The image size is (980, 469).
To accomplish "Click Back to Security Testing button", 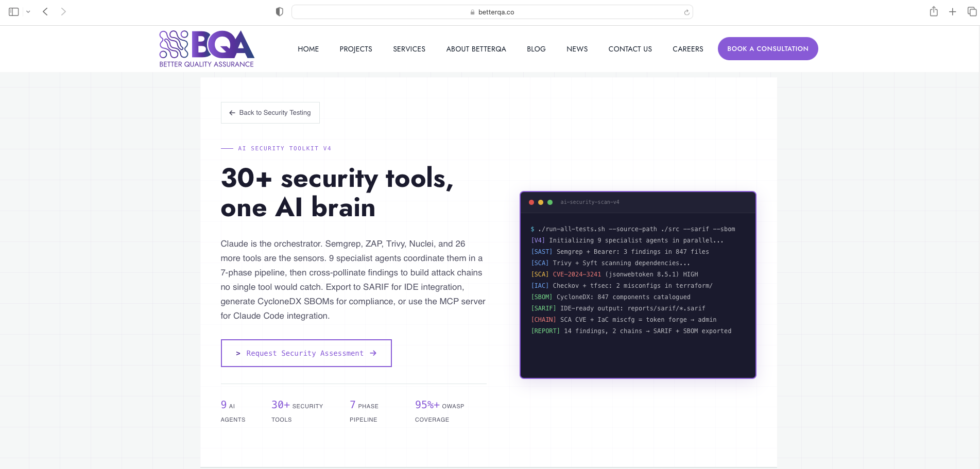I will 270,113.
